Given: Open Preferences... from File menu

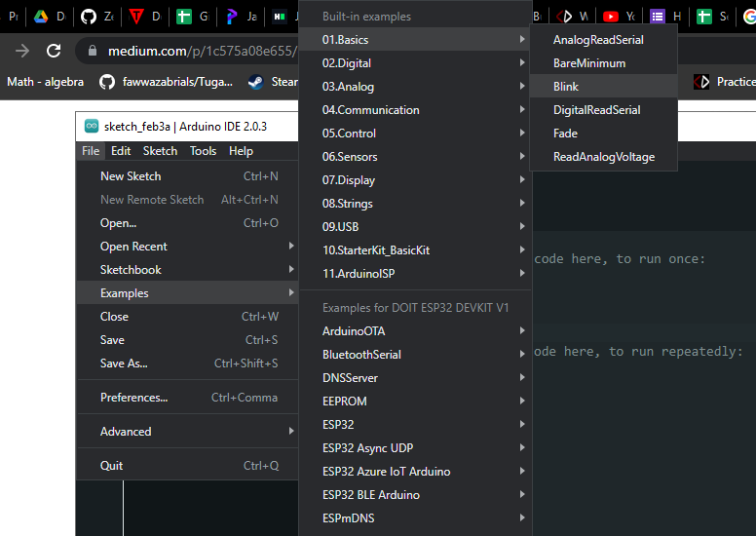Looking at the screenshot, I should (x=188, y=398).
